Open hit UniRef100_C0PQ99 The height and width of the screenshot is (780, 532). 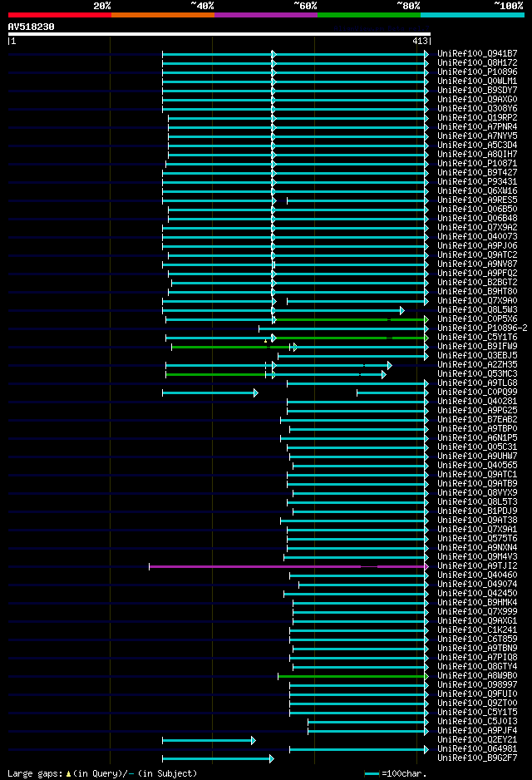pyautogui.click(x=477, y=392)
